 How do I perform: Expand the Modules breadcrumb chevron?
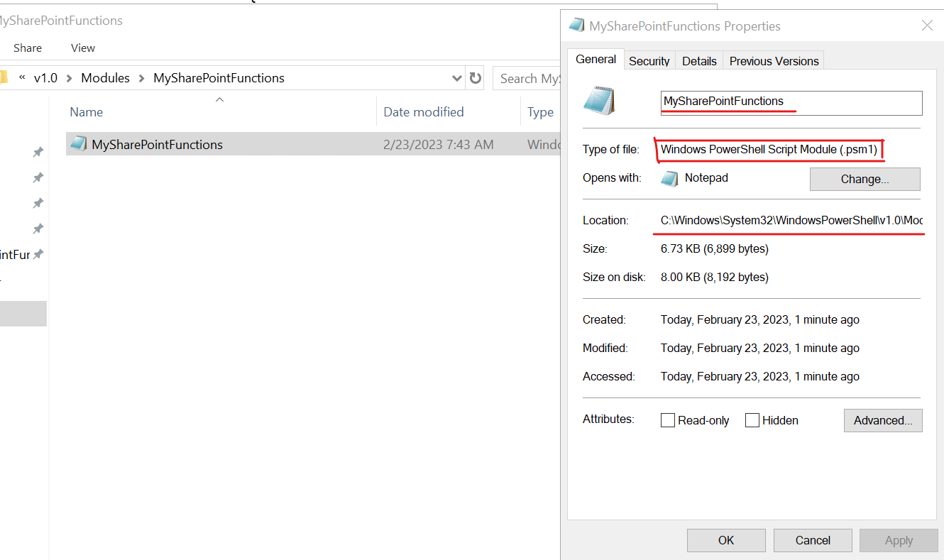coord(142,78)
